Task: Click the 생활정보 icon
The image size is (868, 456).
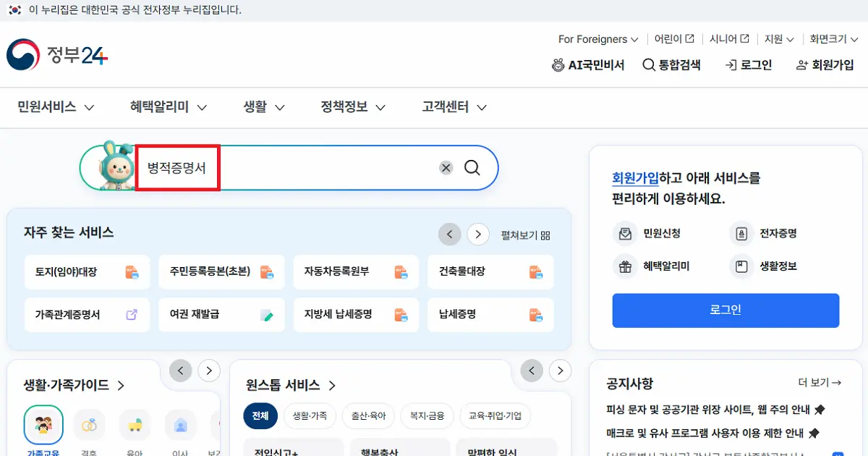Action: pyautogui.click(x=741, y=266)
